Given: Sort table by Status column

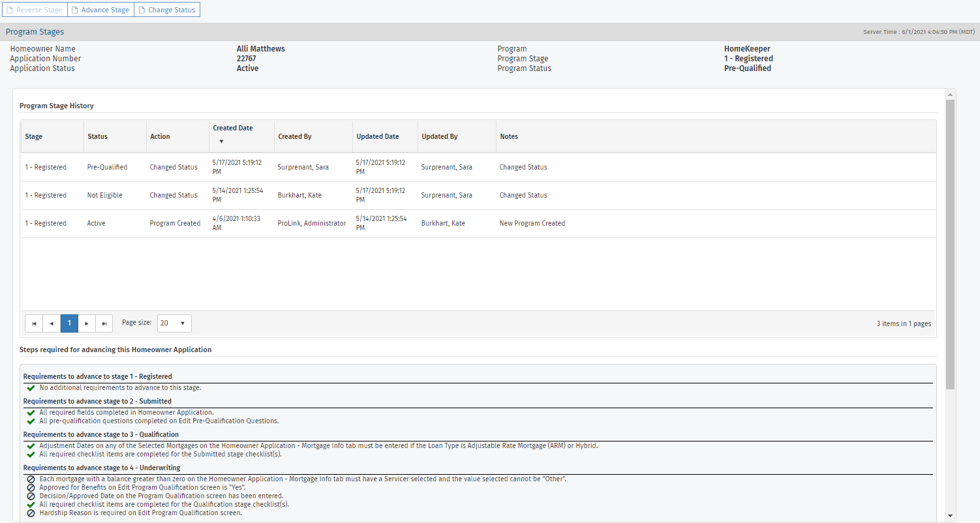Looking at the screenshot, I should point(97,136).
